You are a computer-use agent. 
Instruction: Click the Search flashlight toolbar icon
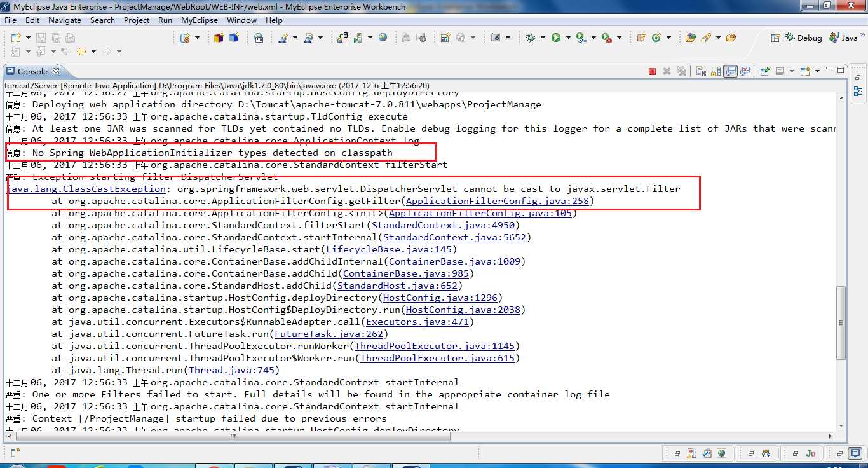[x=706, y=38]
